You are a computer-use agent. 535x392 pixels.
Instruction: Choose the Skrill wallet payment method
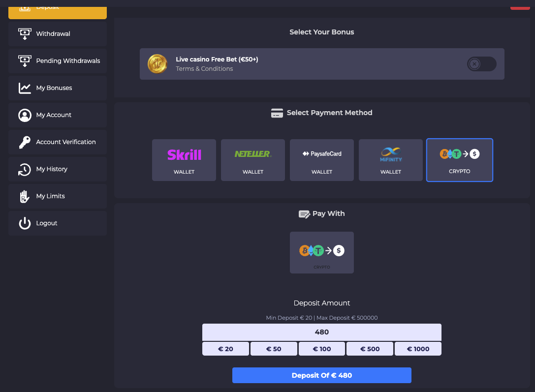click(x=184, y=160)
